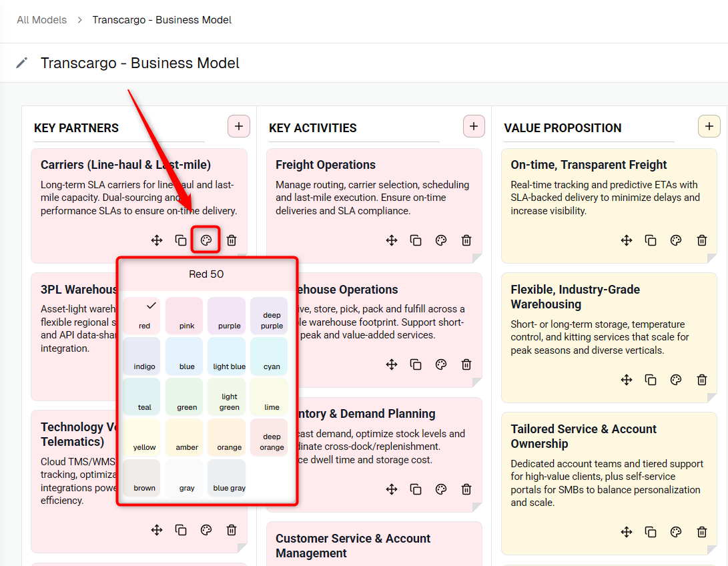Viewport: 728px width, 566px height.
Task: Click the pencil edit icon beside model title
Action: [x=22, y=63]
